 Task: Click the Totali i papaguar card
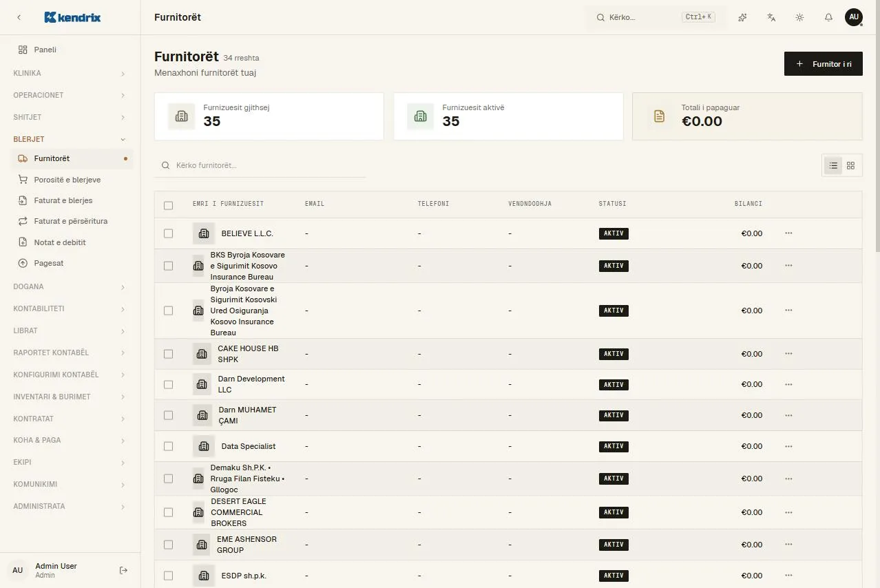pyautogui.click(x=747, y=116)
